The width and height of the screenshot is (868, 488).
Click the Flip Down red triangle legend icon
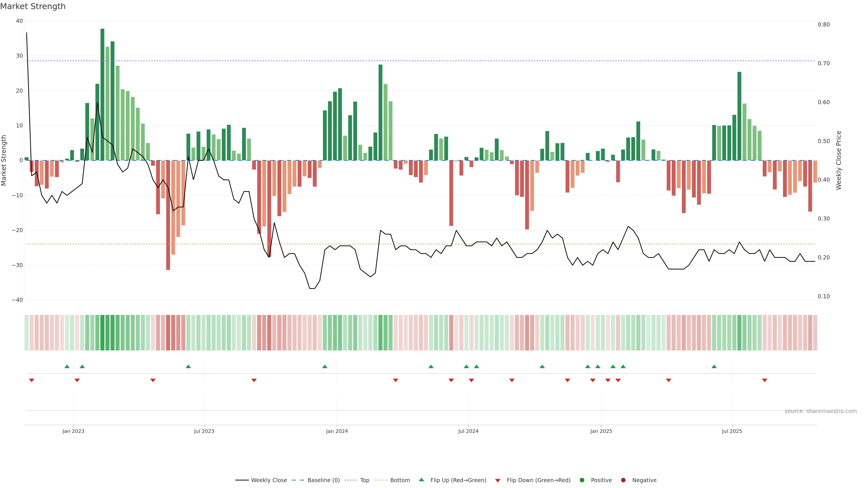click(x=498, y=480)
